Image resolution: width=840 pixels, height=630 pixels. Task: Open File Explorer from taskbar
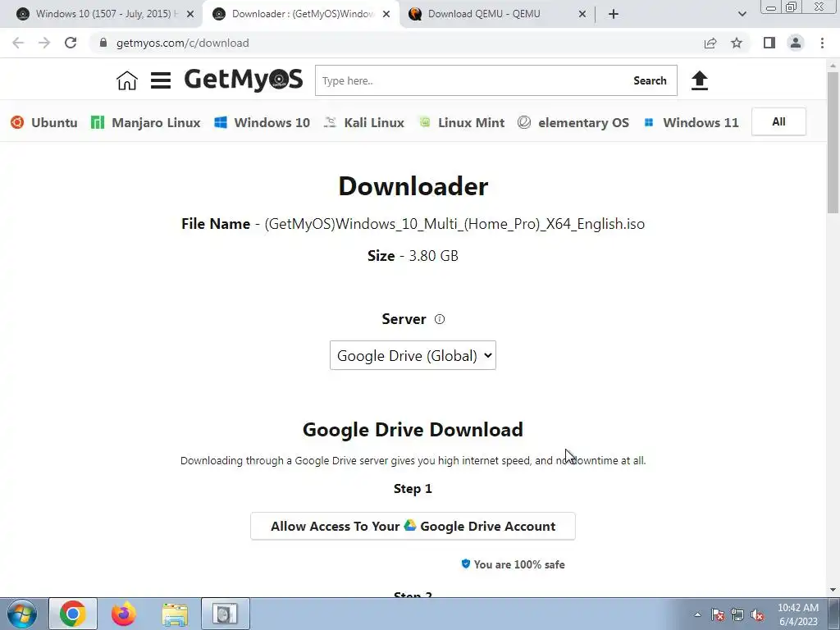pos(175,614)
